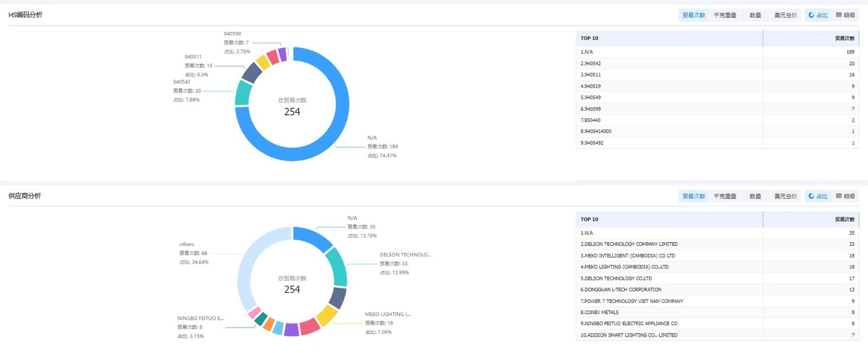Select row 1.N/A in the HS code table
Viewport: 868px width, 353px height.
[717, 52]
